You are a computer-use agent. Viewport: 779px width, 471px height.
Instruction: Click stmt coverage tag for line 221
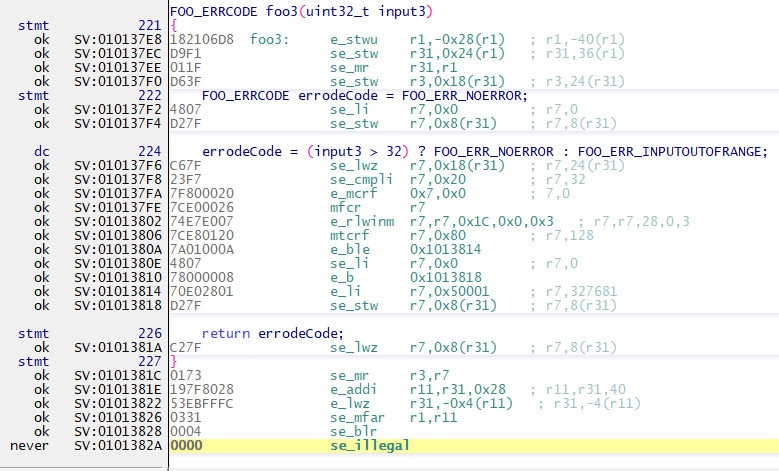[33, 25]
